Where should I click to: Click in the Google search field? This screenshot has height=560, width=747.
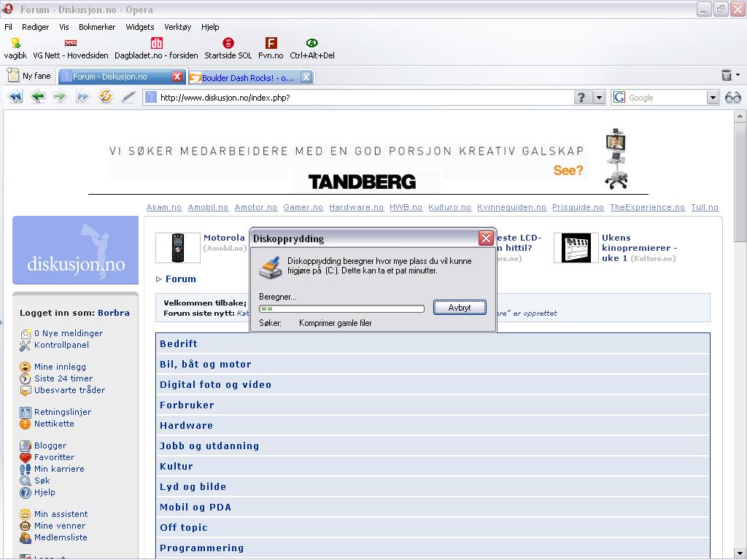[x=666, y=98]
